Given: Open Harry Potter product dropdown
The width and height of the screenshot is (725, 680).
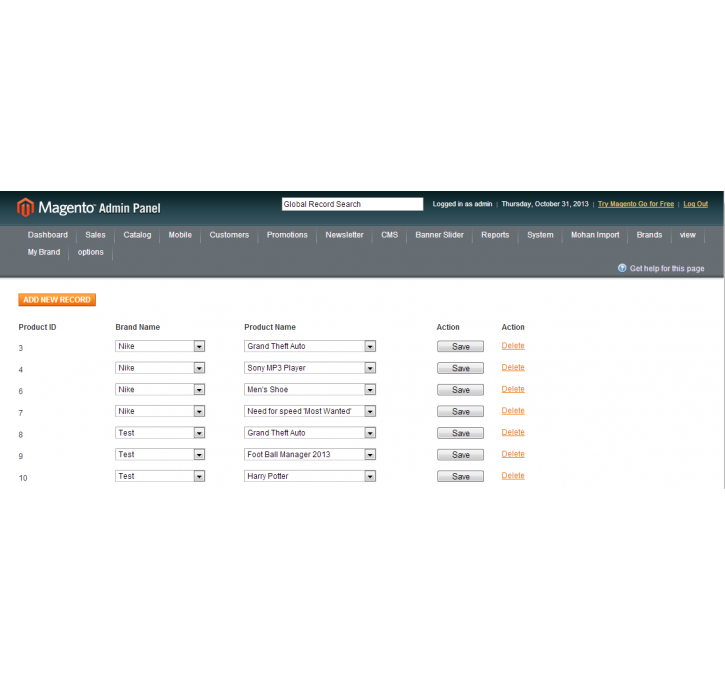Looking at the screenshot, I should pyautogui.click(x=310, y=476).
